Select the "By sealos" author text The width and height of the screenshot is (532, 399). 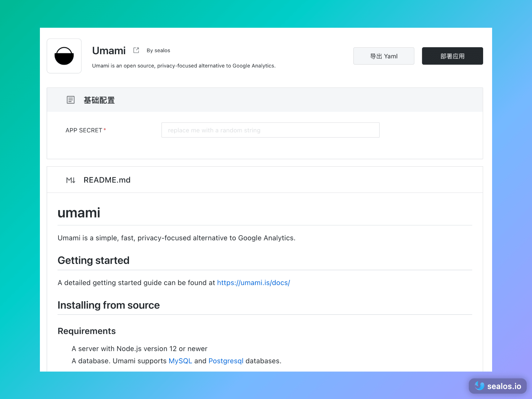158,51
